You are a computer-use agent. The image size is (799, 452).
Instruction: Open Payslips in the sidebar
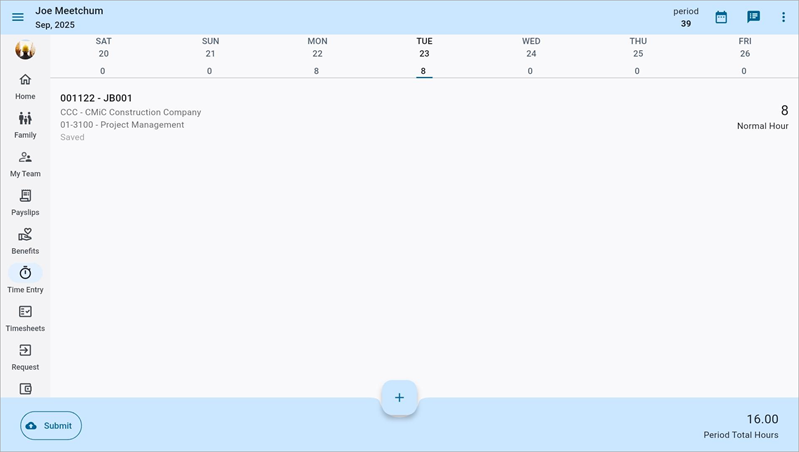pos(25,203)
